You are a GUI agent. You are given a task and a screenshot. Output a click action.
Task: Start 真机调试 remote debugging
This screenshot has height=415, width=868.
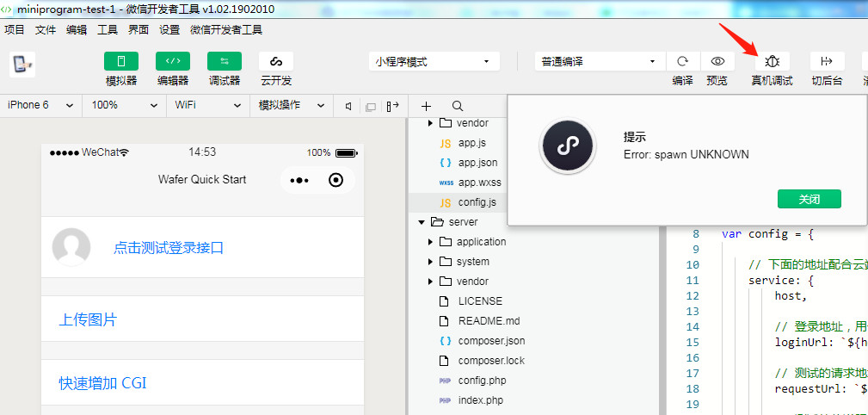click(772, 61)
